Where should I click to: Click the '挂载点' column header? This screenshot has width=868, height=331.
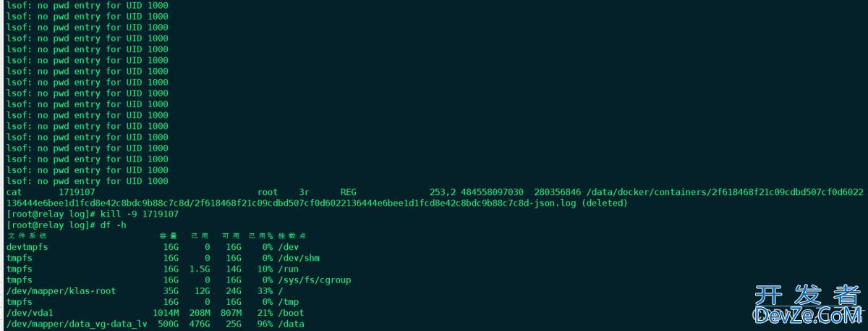coord(293,236)
